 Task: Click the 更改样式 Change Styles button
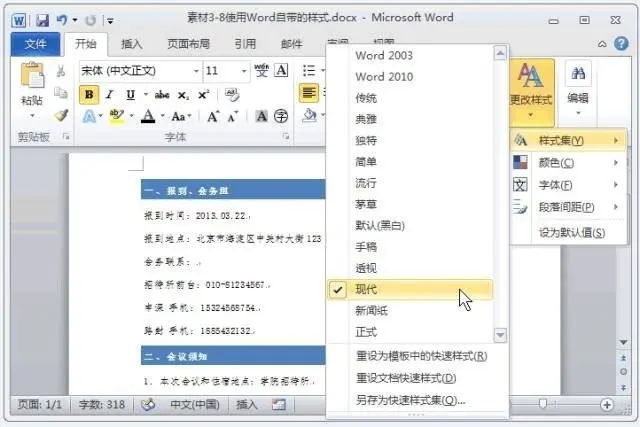[531, 92]
